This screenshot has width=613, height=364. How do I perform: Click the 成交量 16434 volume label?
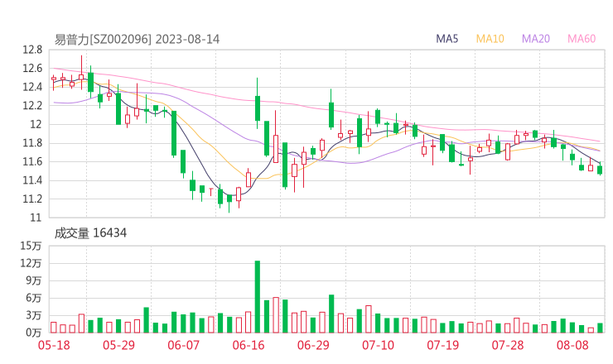point(90,233)
